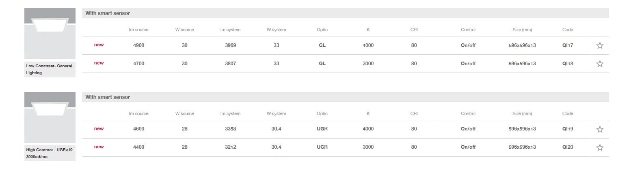This screenshot has width=644, height=173.
Task: Star the QI17 product row
Action: (600, 45)
